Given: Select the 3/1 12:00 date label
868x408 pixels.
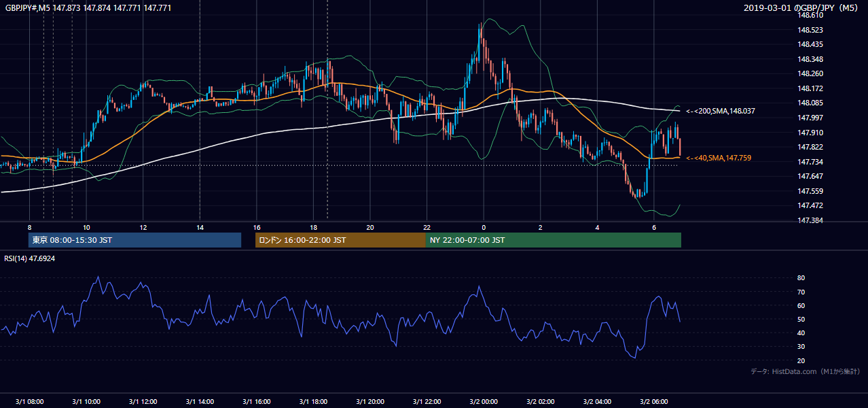Looking at the screenshot, I should point(143,402).
